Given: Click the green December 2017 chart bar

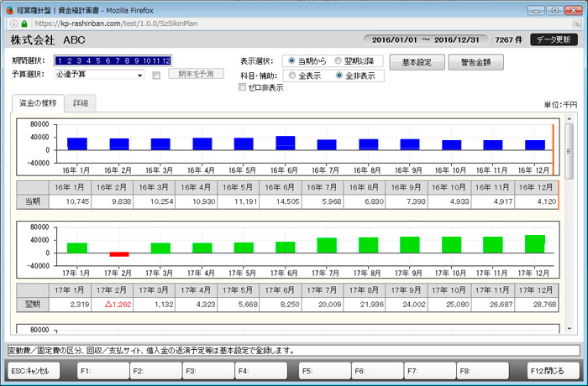Looking at the screenshot, I should coord(535,243).
